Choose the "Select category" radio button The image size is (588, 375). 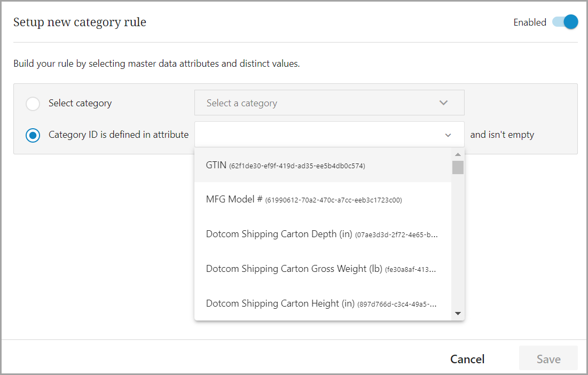tap(33, 104)
